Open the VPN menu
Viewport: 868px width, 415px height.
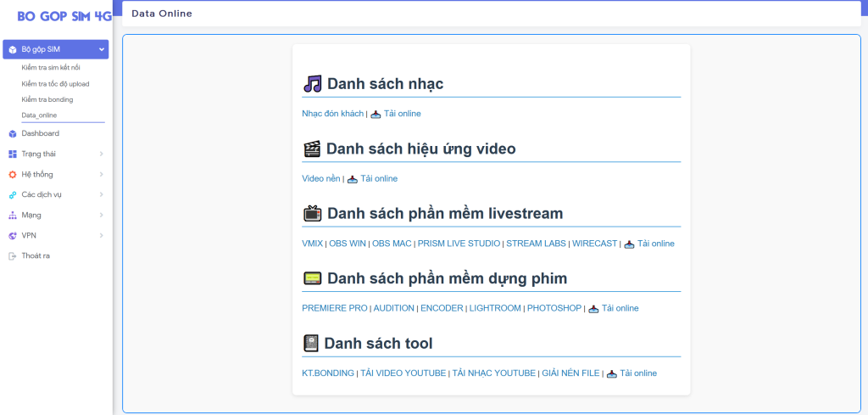(29, 235)
